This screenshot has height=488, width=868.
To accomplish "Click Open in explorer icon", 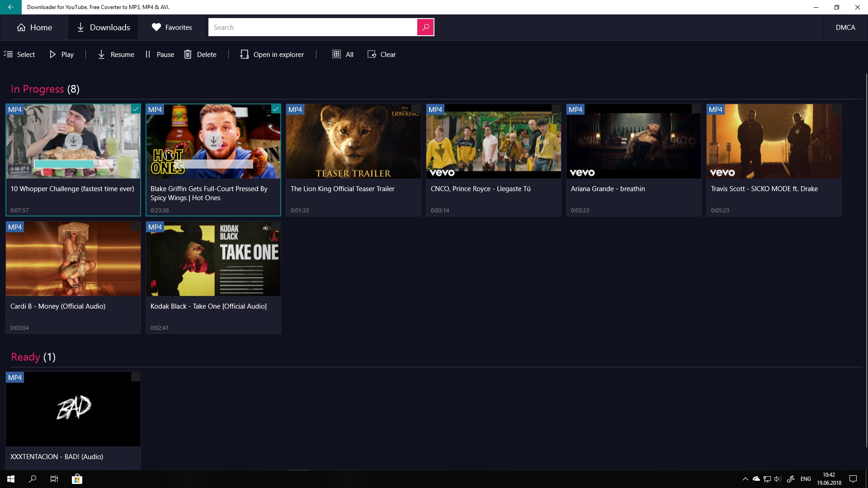I will (244, 54).
